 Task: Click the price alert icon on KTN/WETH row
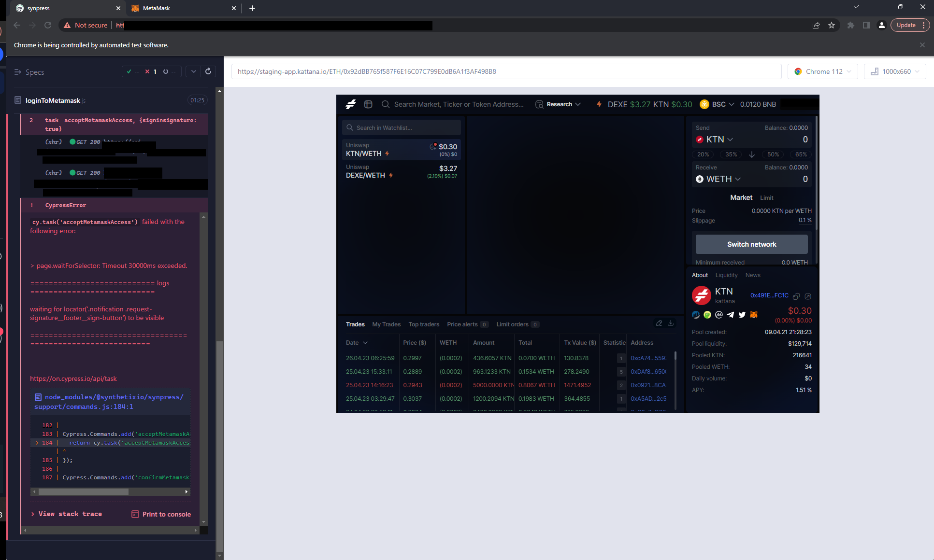(x=433, y=146)
